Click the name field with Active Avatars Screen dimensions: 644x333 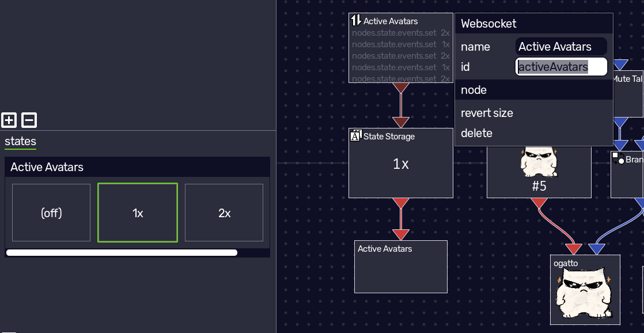561,47
